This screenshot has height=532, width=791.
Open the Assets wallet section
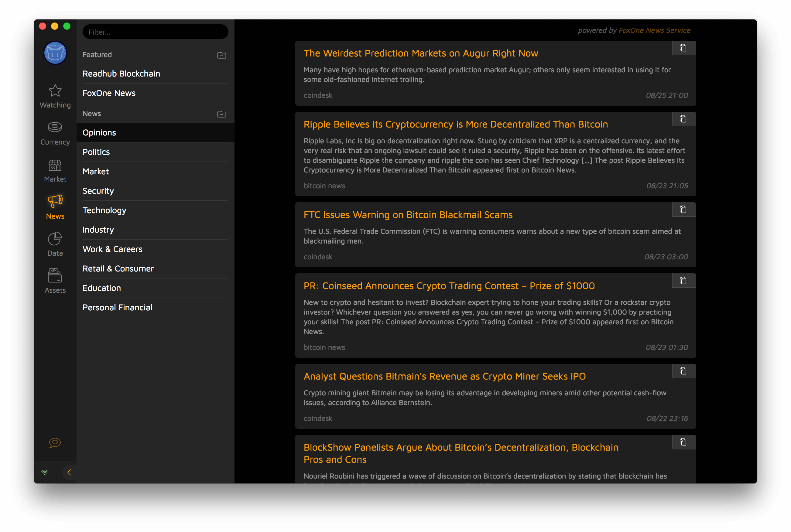[55, 275]
